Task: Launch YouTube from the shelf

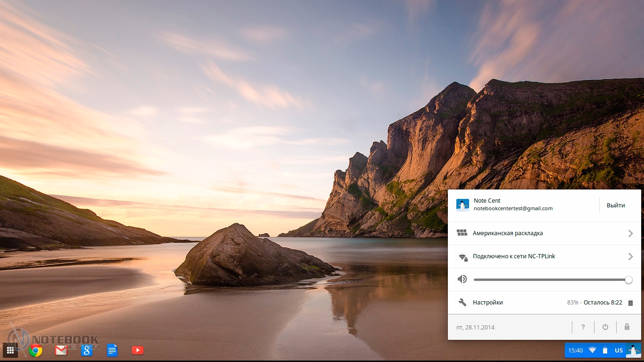Action: [x=138, y=350]
